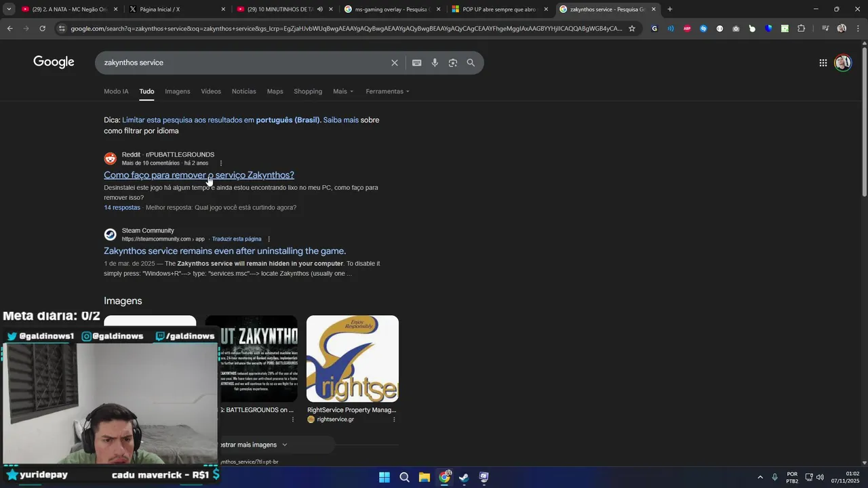The height and width of the screenshot is (488, 868).
Task: Open Google account avatar on results page
Action: click(843, 62)
